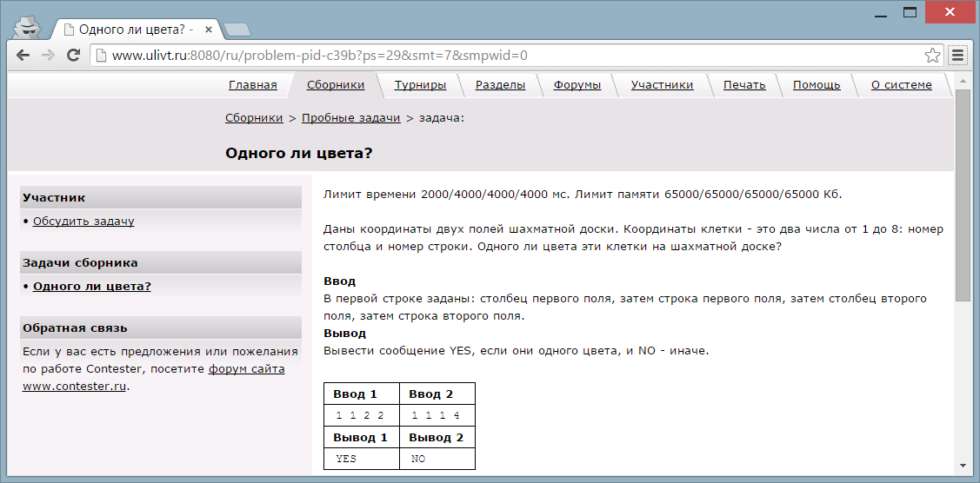Open a new tab with the new-tab button
The height and width of the screenshot is (483, 980).
click(x=237, y=30)
